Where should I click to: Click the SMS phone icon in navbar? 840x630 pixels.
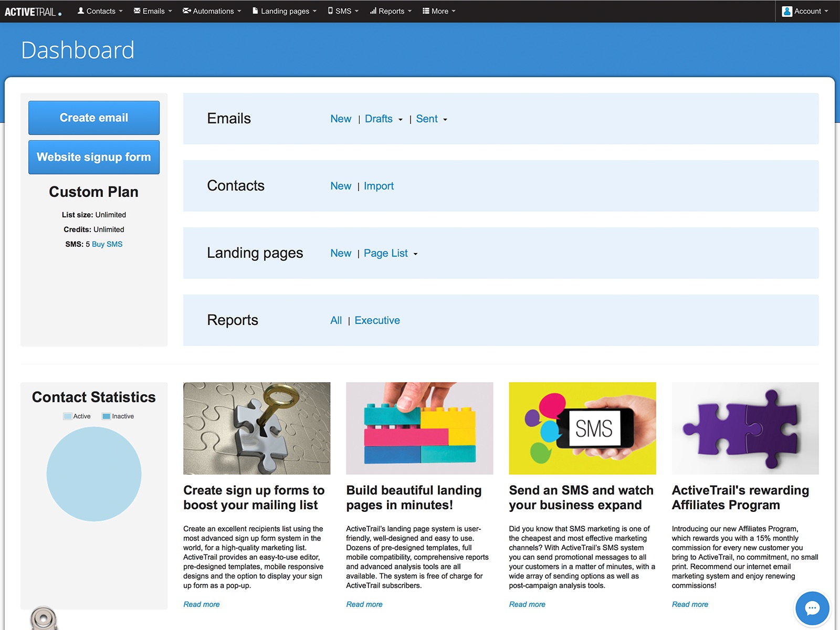(330, 10)
